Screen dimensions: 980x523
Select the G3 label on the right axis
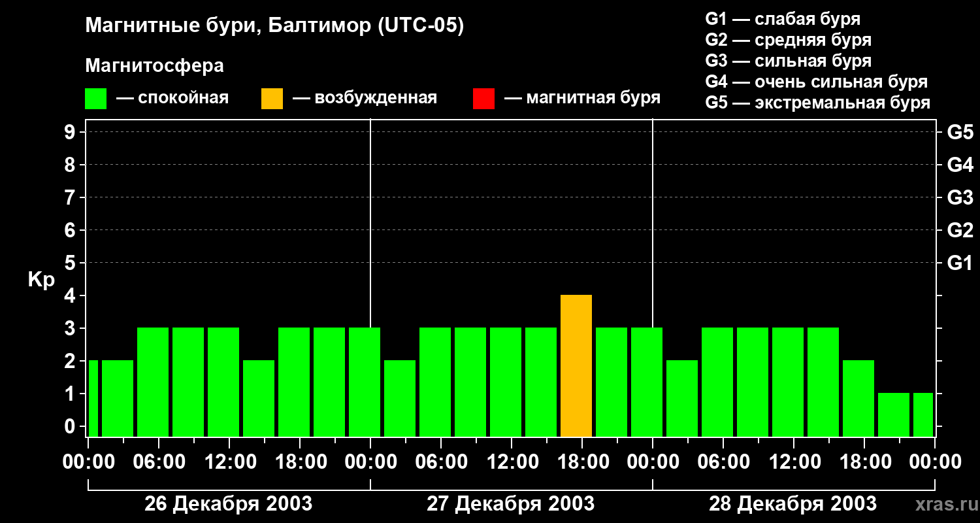tap(960, 197)
